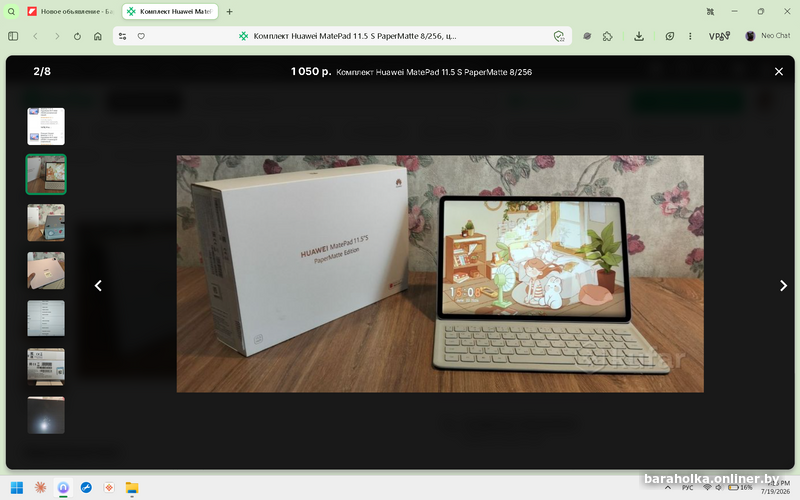Open the browser three-dot menu

pos(690,36)
